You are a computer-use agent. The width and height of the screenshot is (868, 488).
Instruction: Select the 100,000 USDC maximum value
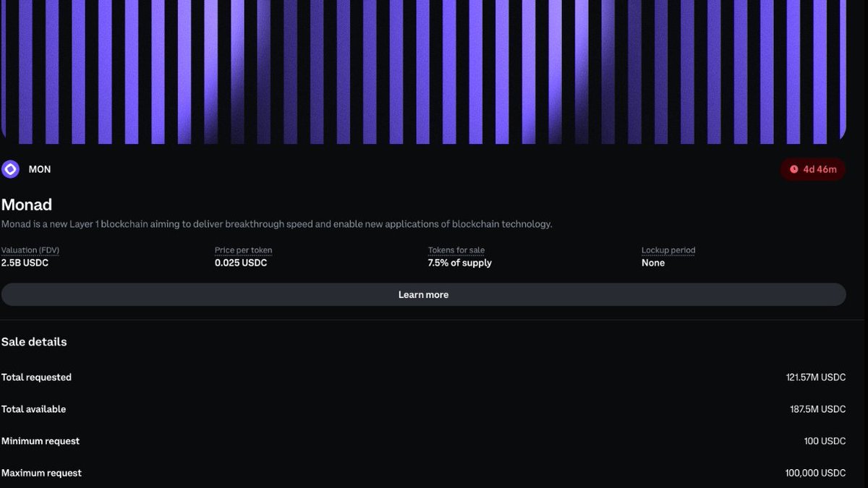[x=816, y=473]
